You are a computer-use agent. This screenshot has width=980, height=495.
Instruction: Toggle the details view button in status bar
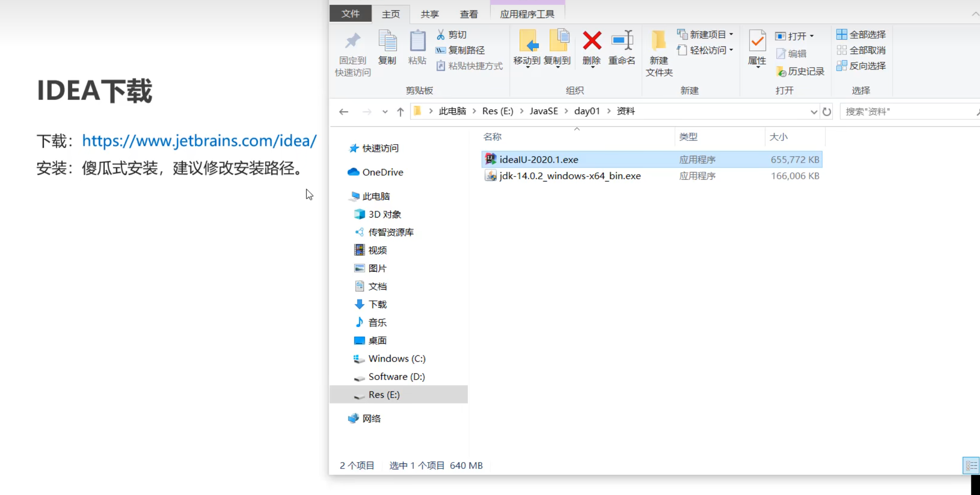(x=971, y=465)
